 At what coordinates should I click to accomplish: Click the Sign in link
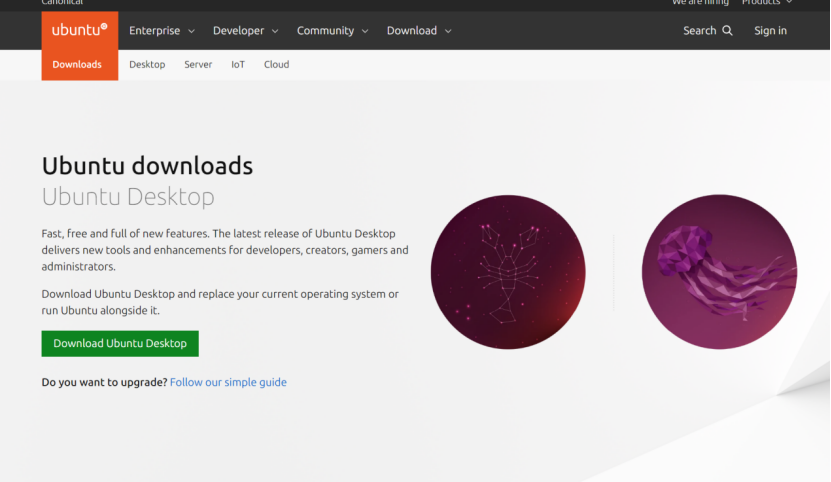[771, 31]
